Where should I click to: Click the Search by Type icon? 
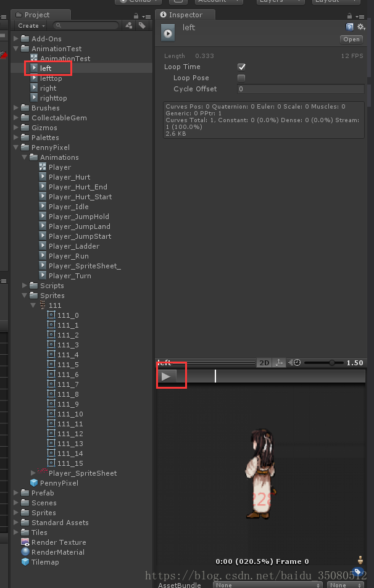(x=129, y=25)
